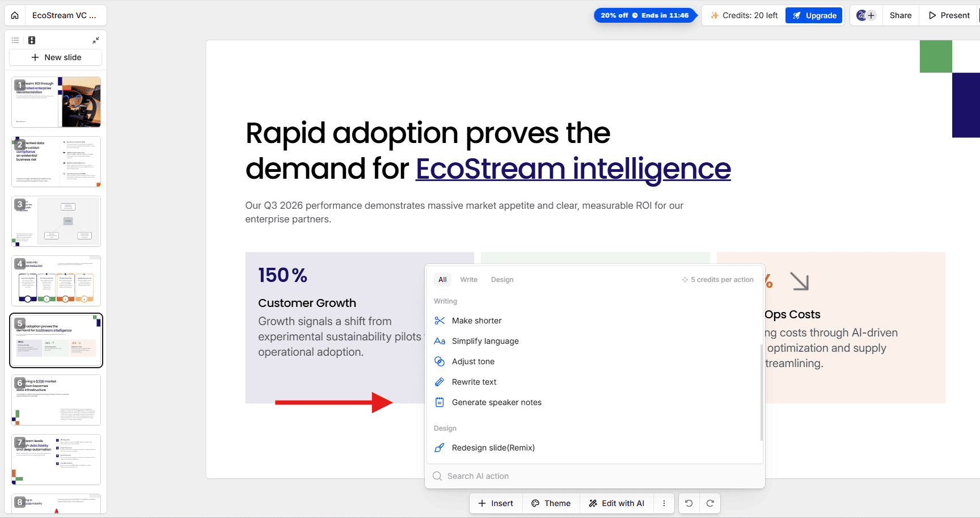Viewport: 980px width, 518px height.
Task: Collapse the slide panel with the arrows icon
Action: pyautogui.click(x=96, y=40)
